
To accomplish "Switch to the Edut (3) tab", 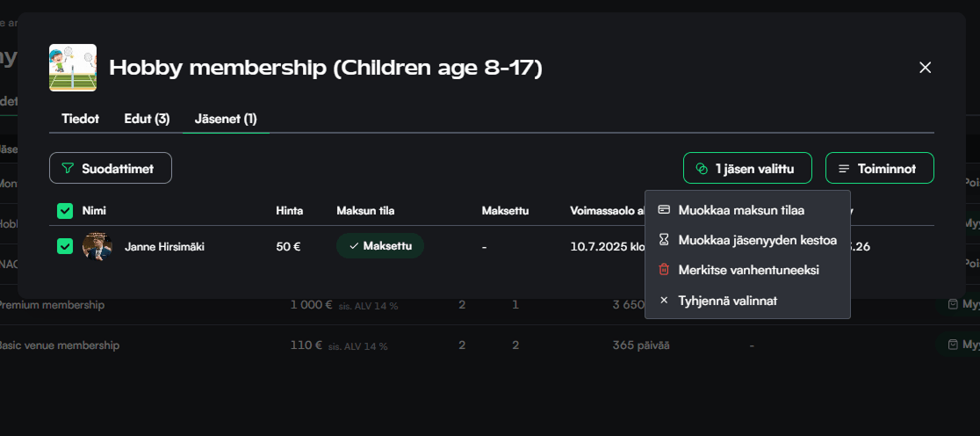I will 147,119.
